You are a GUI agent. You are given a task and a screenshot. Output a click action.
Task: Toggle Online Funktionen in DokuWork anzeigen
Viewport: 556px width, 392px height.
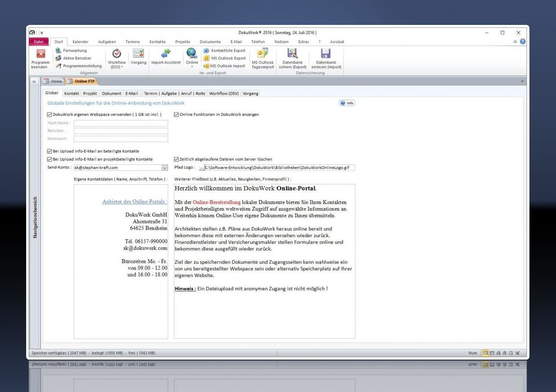(x=176, y=115)
